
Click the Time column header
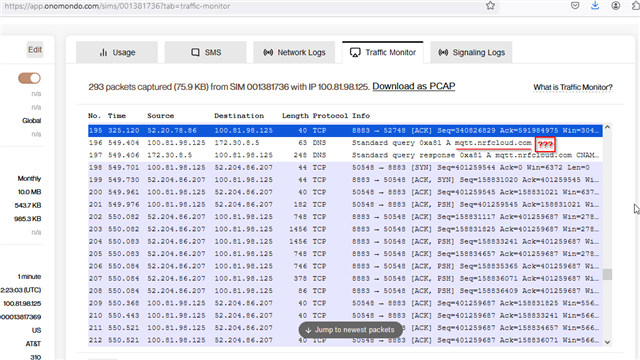click(x=117, y=116)
